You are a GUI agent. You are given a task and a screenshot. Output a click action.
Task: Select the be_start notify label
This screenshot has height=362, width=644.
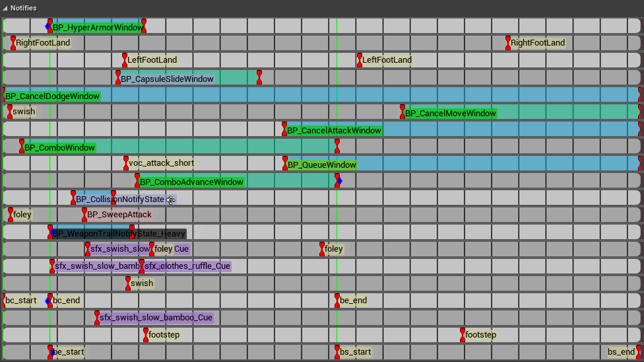click(x=68, y=352)
